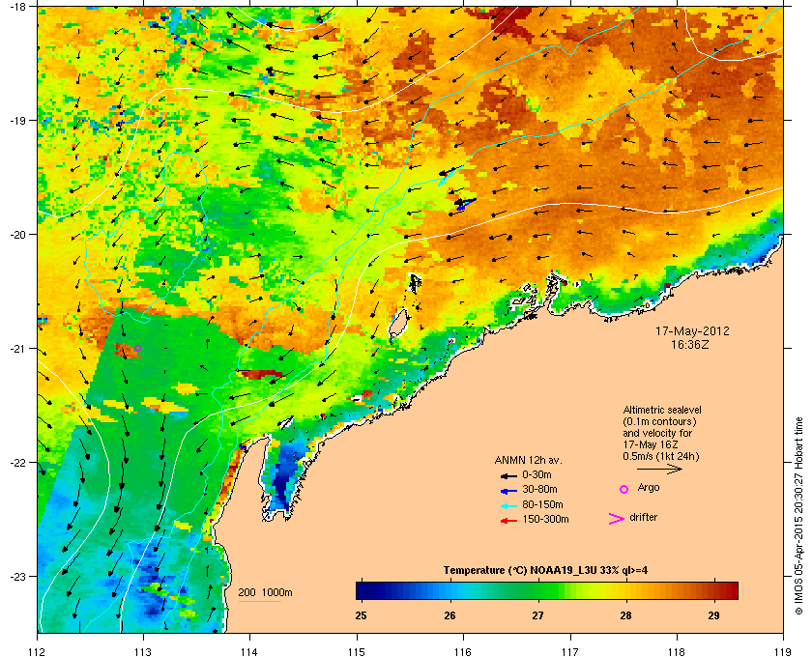Click the "0.5m/s (1kt 24h)" text

(x=661, y=457)
